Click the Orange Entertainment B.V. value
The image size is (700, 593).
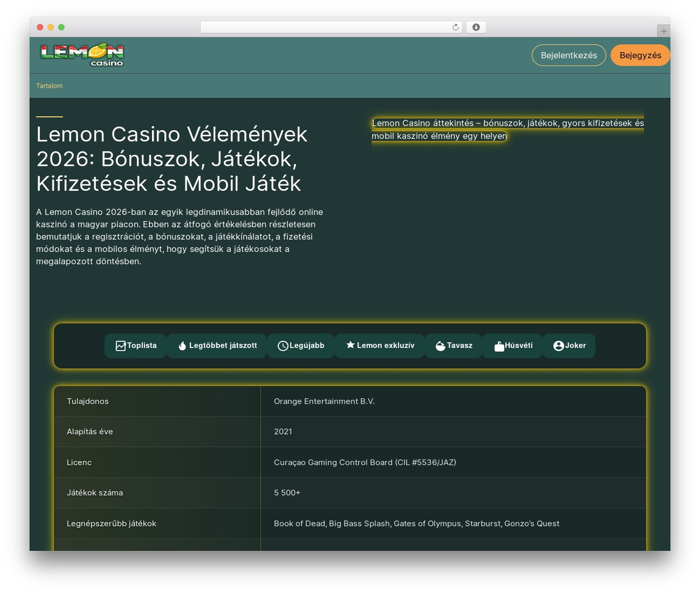324,402
